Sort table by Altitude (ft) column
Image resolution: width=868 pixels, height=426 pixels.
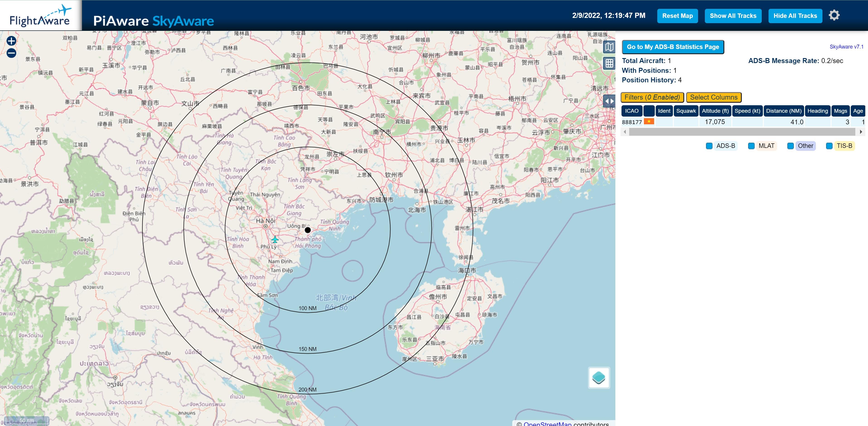point(715,111)
